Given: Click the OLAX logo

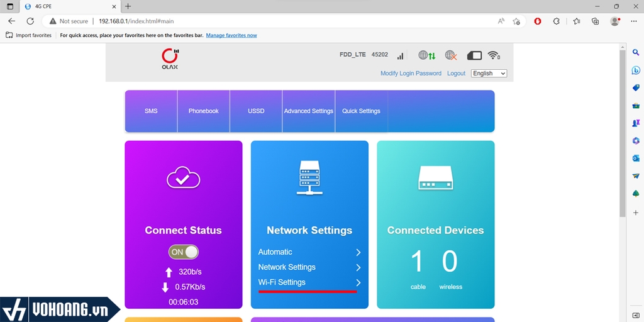Looking at the screenshot, I should [x=170, y=58].
